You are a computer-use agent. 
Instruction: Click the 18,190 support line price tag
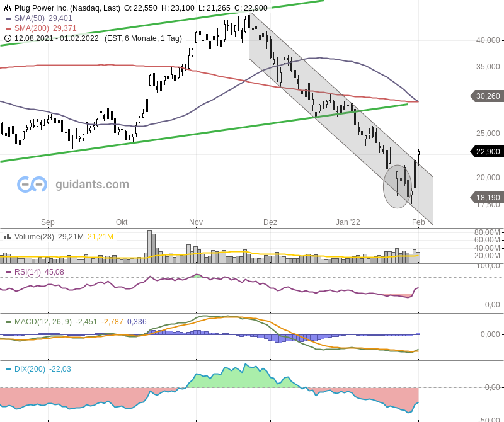coord(488,197)
